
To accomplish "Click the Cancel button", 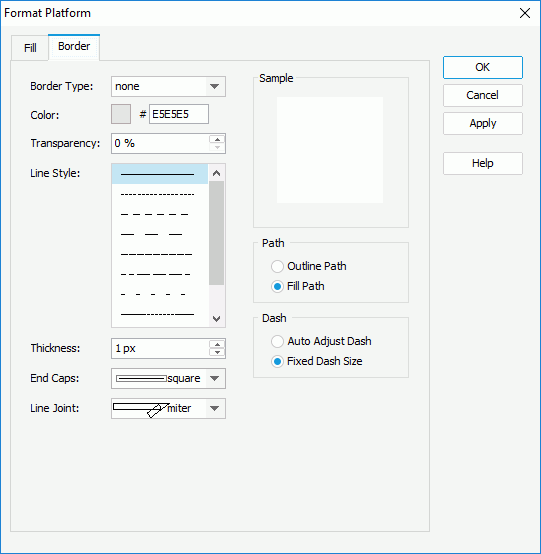I will [x=483, y=95].
